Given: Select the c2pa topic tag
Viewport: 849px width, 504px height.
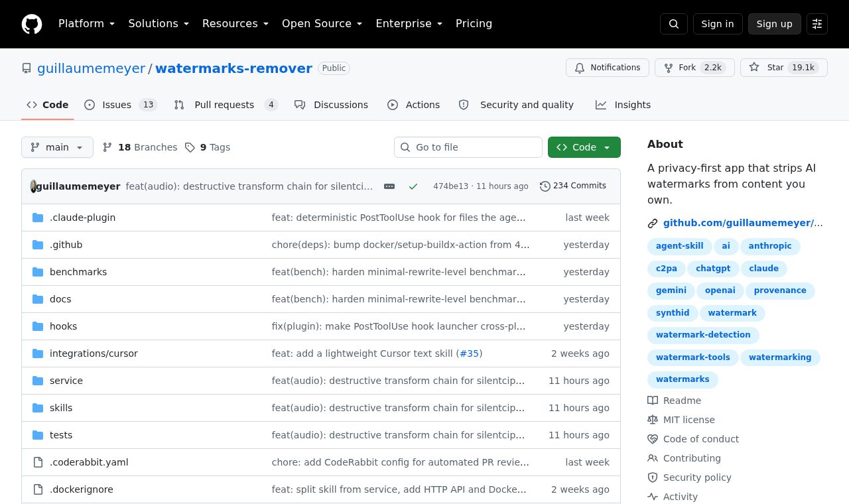Looking at the screenshot, I should [667, 269].
